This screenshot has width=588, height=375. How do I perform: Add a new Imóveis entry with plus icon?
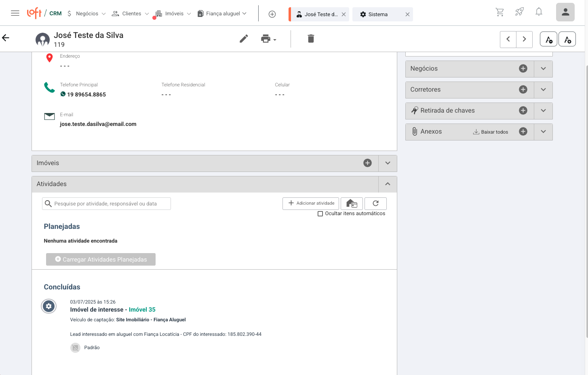coord(367,163)
